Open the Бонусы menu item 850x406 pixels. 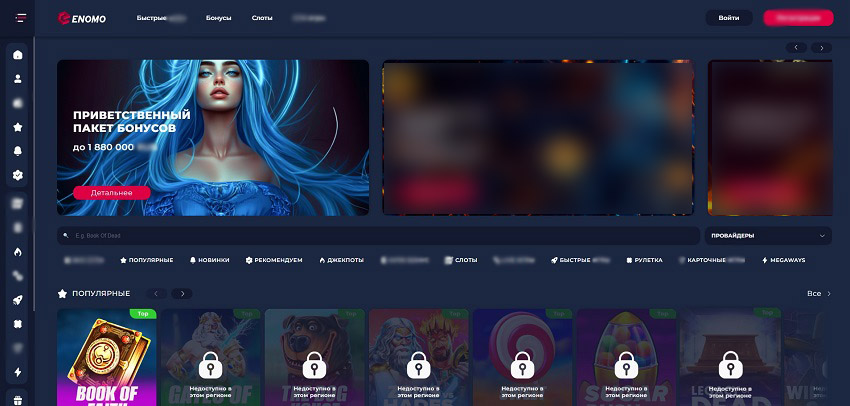click(x=217, y=18)
